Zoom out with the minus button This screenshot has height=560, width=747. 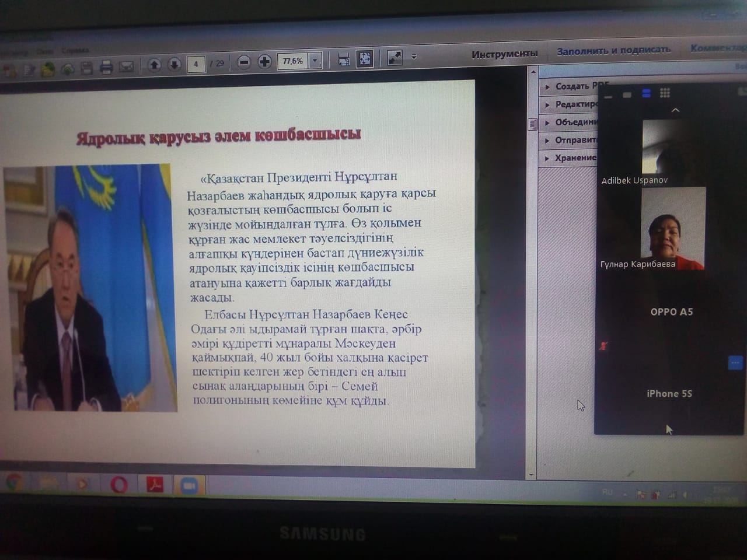click(x=244, y=62)
